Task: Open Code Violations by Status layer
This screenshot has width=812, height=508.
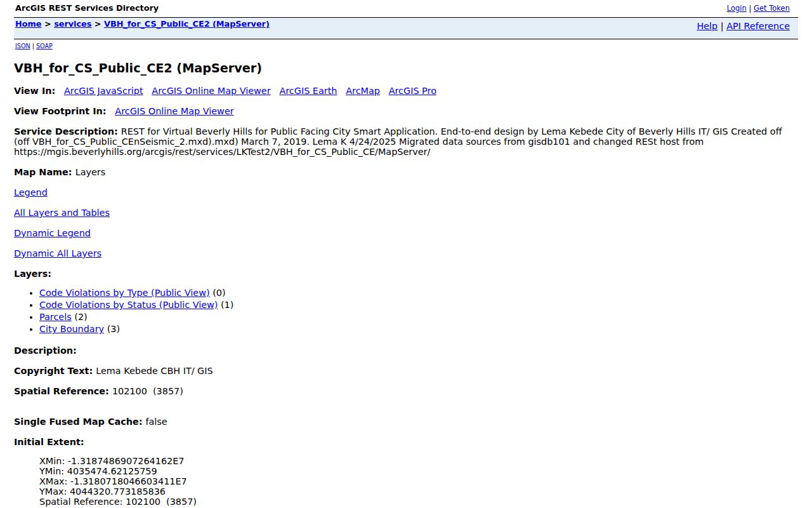Action: click(x=128, y=305)
